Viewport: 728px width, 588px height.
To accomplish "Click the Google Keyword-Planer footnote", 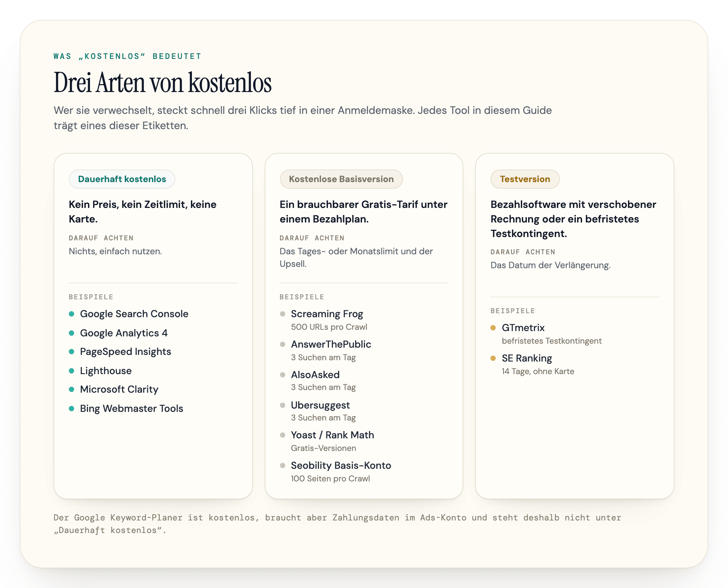I will (337, 524).
